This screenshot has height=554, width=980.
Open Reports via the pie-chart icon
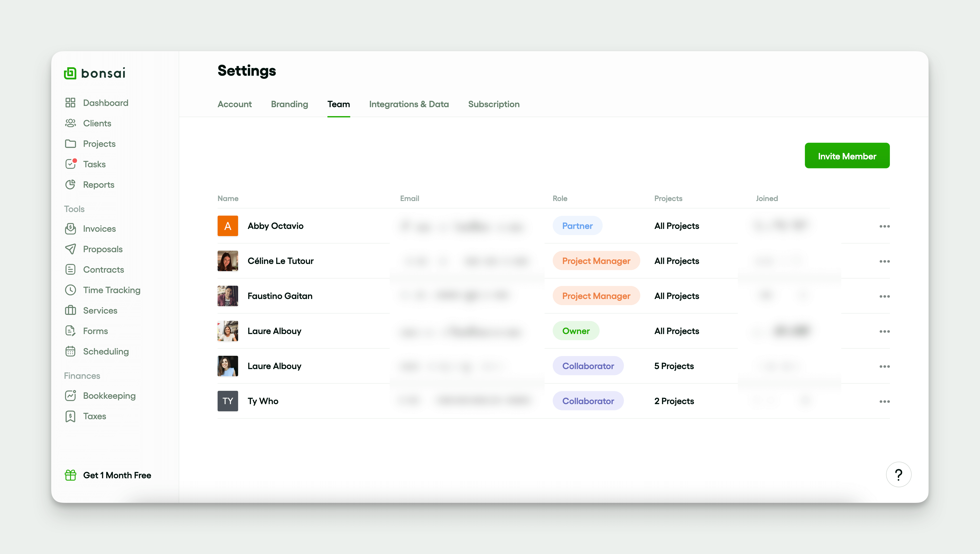(70, 185)
